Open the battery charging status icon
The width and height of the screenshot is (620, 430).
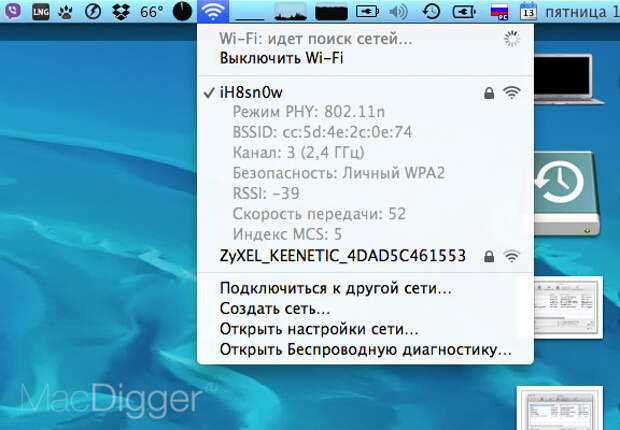(367, 12)
